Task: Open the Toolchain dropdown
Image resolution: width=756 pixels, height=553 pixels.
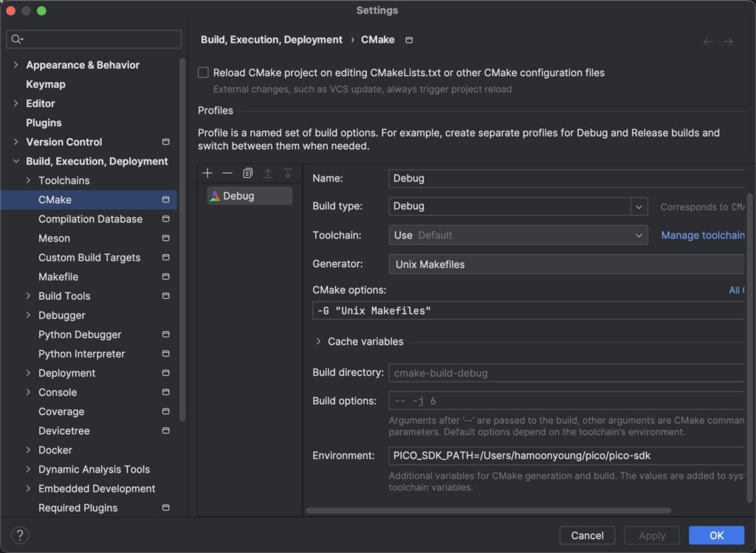Action: pyautogui.click(x=518, y=236)
